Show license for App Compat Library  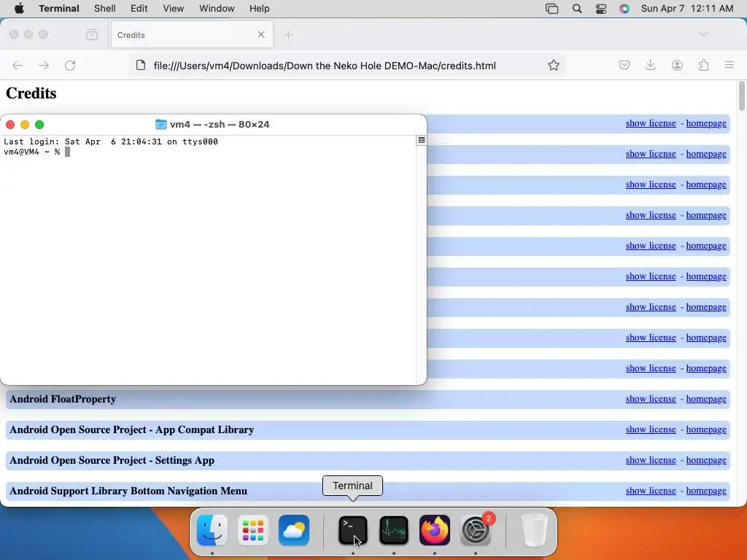click(x=651, y=429)
